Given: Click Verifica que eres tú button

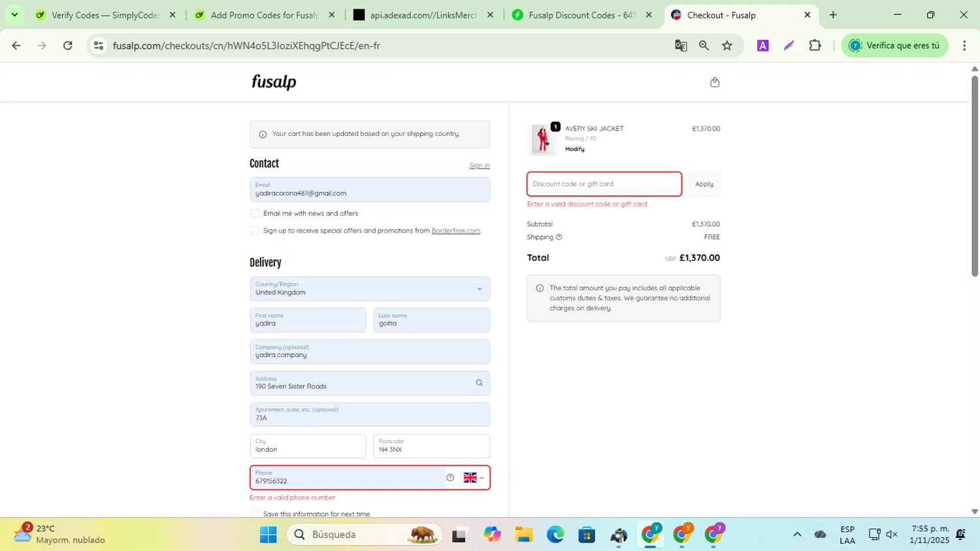Looking at the screenshot, I should [895, 46].
